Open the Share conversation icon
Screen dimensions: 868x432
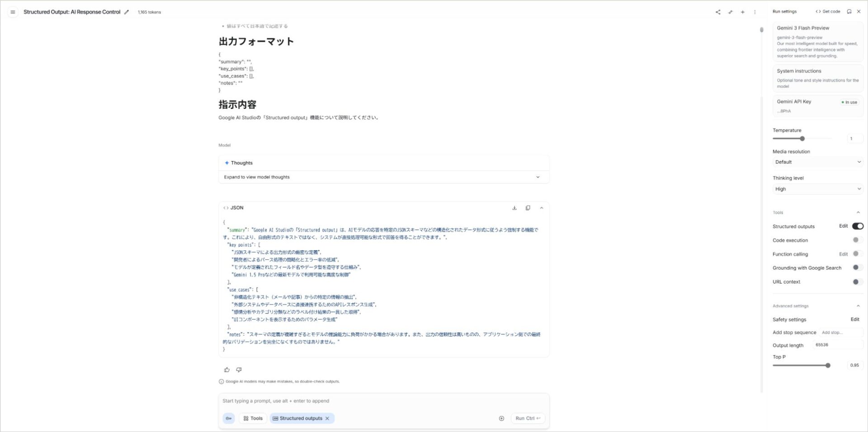(x=718, y=12)
